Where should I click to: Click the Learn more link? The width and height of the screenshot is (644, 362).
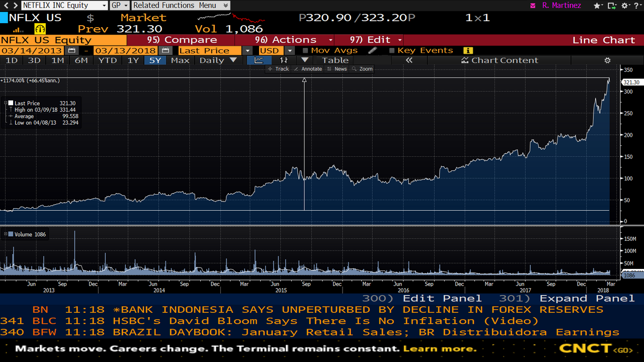click(440, 348)
